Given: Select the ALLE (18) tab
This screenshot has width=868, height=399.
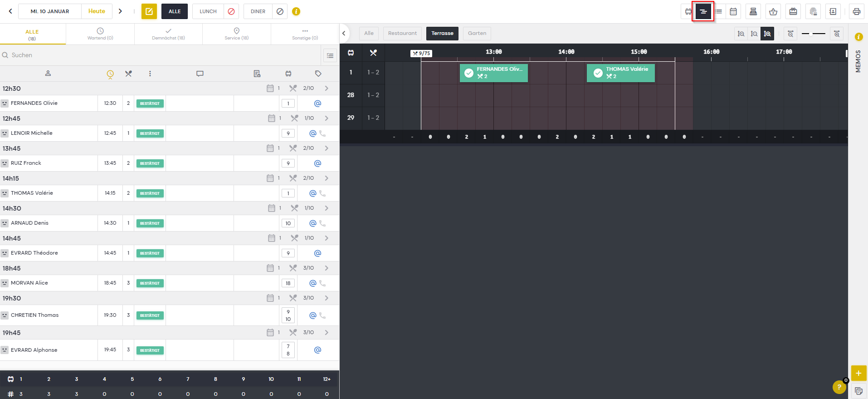Looking at the screenshot, I should (x=32, y=34).
